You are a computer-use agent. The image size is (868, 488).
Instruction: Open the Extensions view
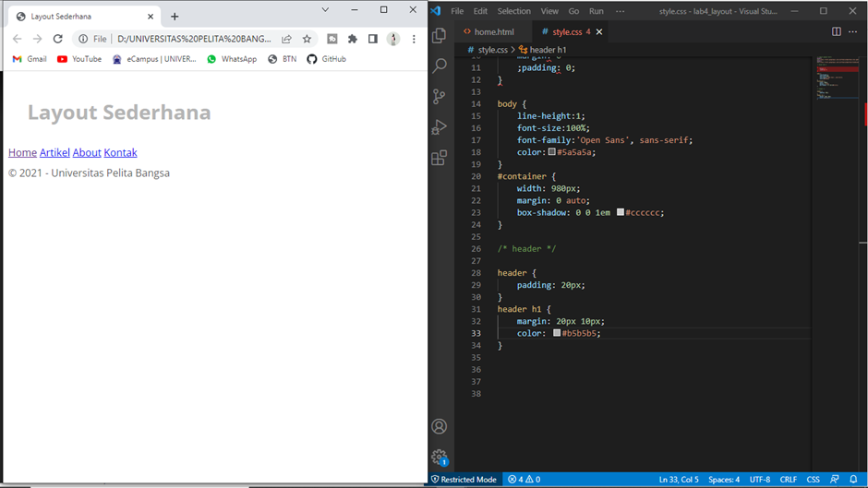pos(439,159)
